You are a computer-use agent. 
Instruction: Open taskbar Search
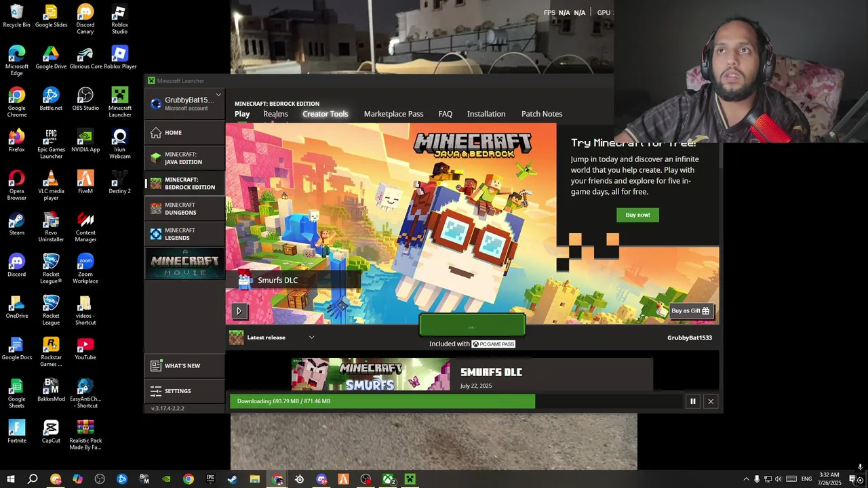click(33, 479)
